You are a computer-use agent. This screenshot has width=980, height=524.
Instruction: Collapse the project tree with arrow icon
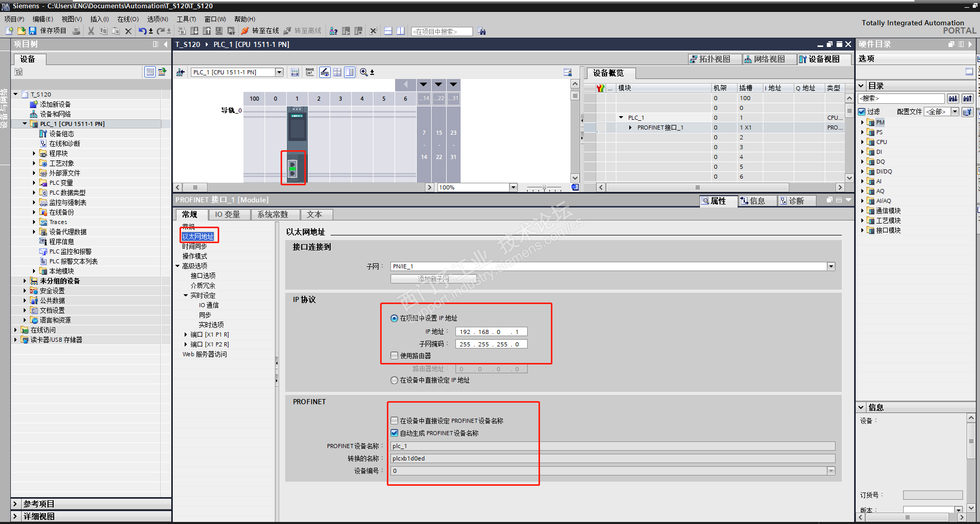point(166,44)
